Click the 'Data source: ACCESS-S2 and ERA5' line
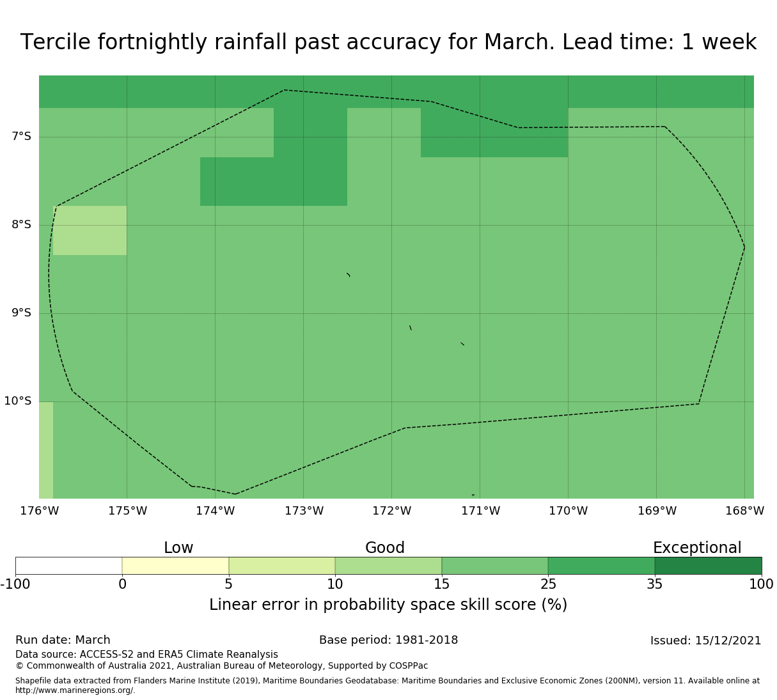The image size is (777, 700). (146, 655)
